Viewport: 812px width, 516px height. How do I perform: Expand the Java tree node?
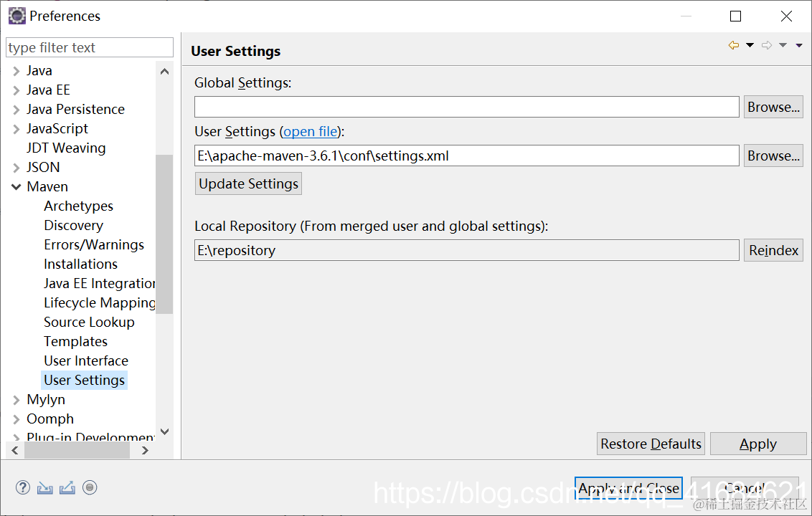(x=16, y=71)
